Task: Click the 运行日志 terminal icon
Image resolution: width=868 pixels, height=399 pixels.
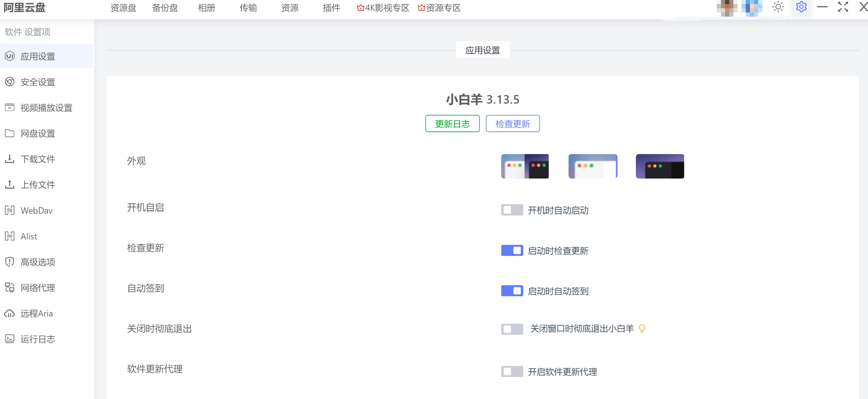Action: 10,339
